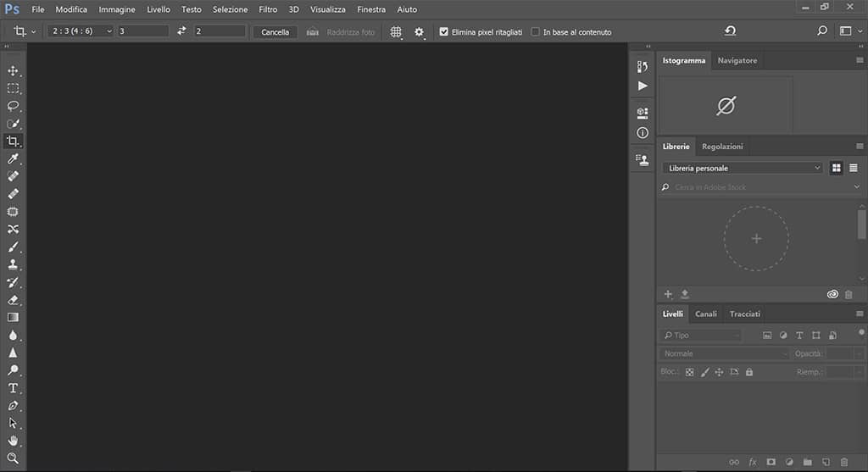Viewport: 868px width, 472px height.
Task: Switch libraries to grid view
Action: tap(837, 168)
